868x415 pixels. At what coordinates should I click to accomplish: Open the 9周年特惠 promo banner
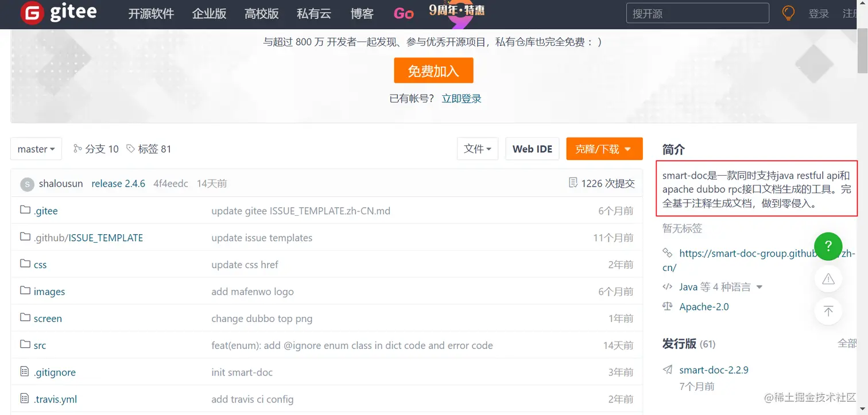click(x=457, y=13)
